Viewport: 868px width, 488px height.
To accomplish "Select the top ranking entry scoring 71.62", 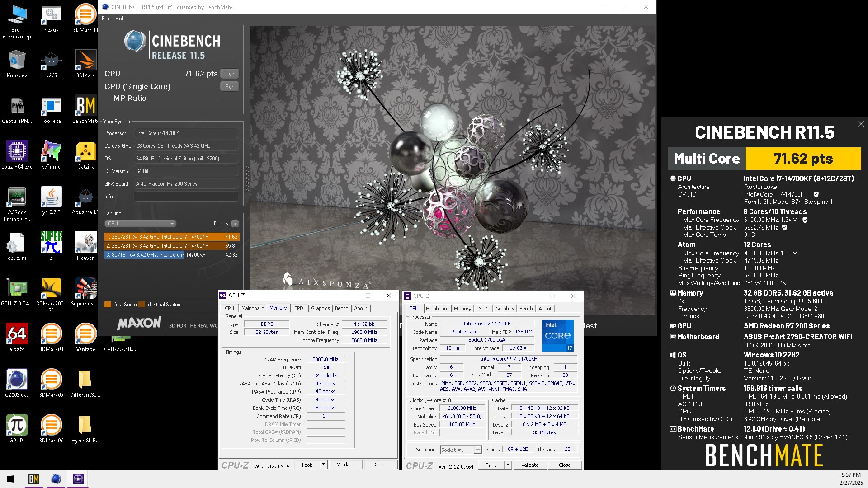I will (x=171, y=237).
